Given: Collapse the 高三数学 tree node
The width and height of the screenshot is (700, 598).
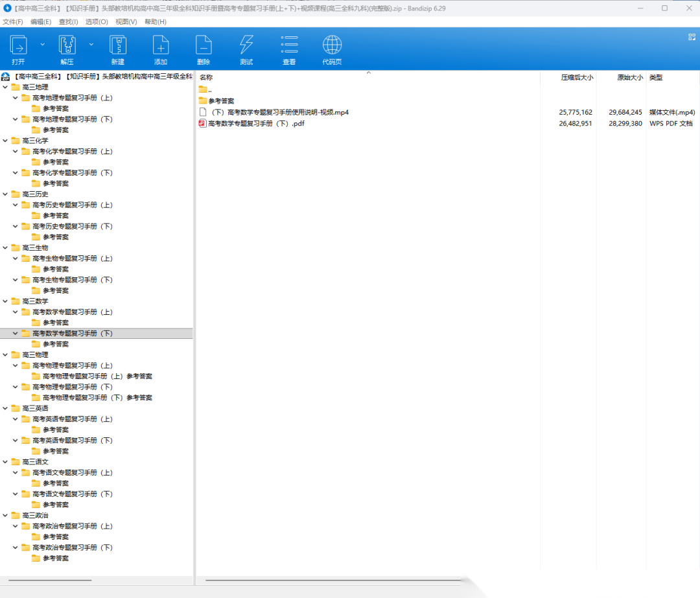Looking at the screenshot, I should tap(6, 301).
